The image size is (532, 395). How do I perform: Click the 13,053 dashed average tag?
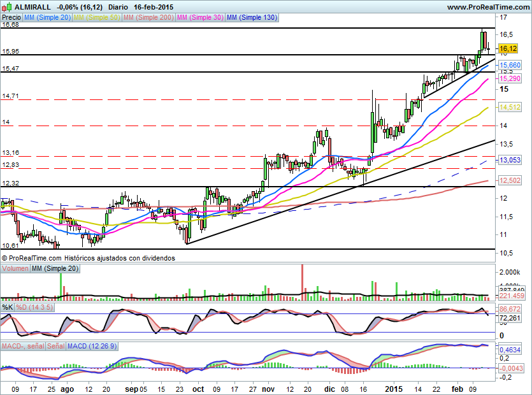pyautogui.click(x=510, y=161)
